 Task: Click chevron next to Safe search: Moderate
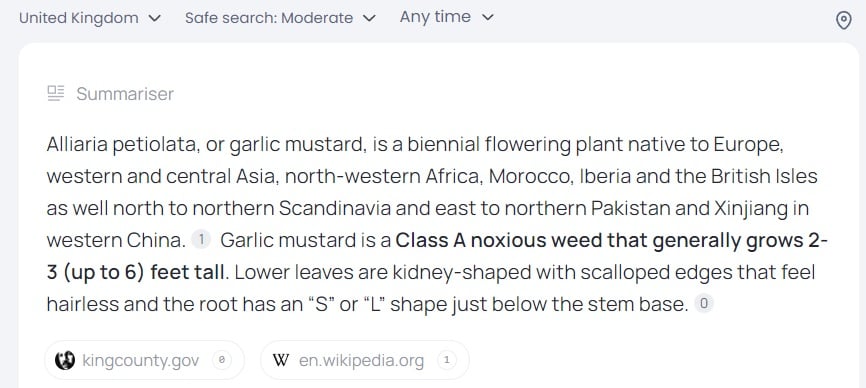370,18
